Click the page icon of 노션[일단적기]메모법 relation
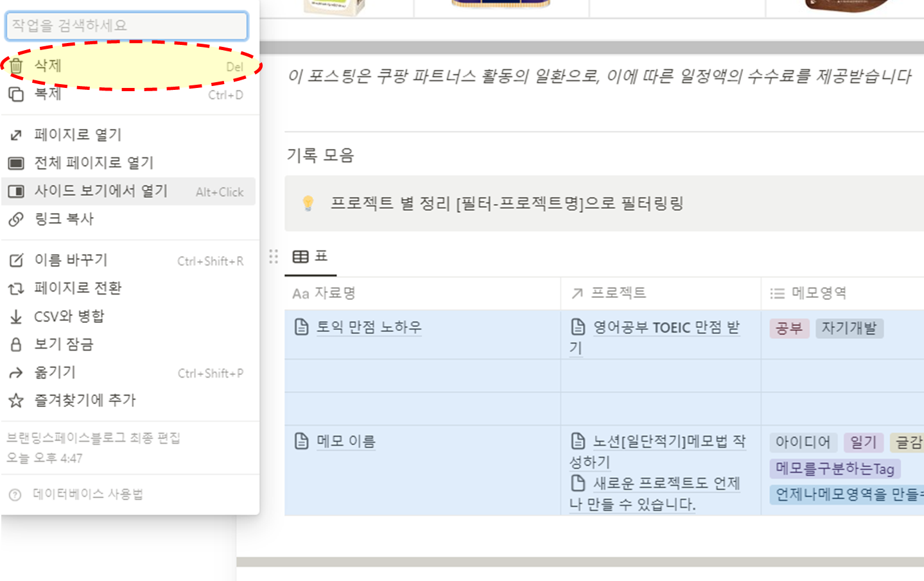This screenshot has height=581, width=924. point(578,441)
